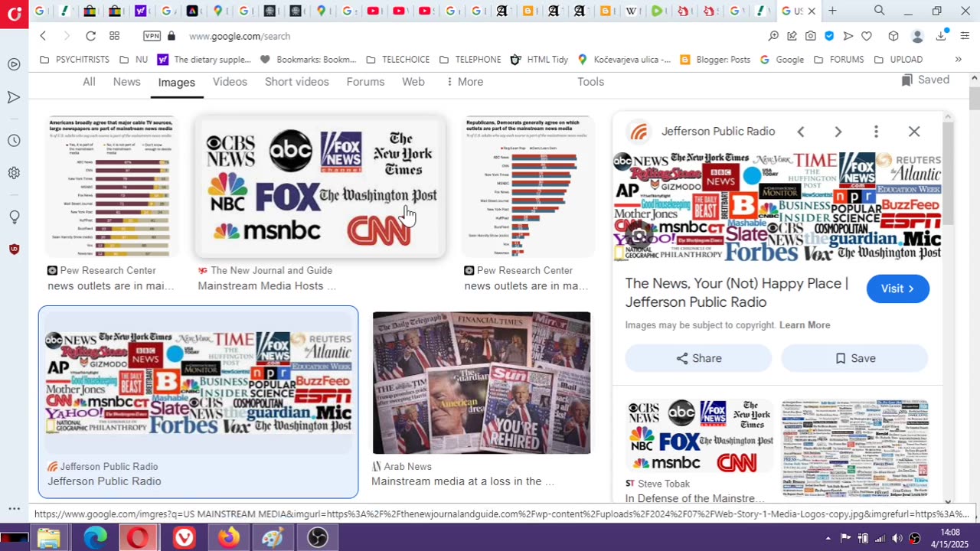The image size is (980, 551).
Task: Open OBS Studio in taskbar
Action: coord(317,538)
